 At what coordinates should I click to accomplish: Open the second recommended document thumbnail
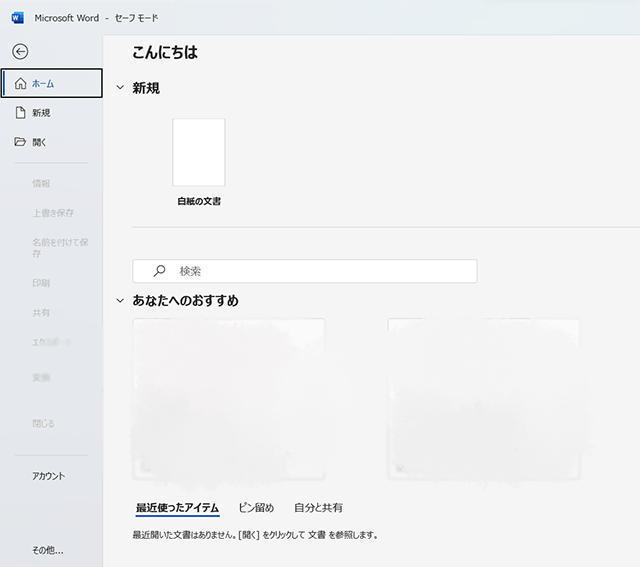point(483,397)
